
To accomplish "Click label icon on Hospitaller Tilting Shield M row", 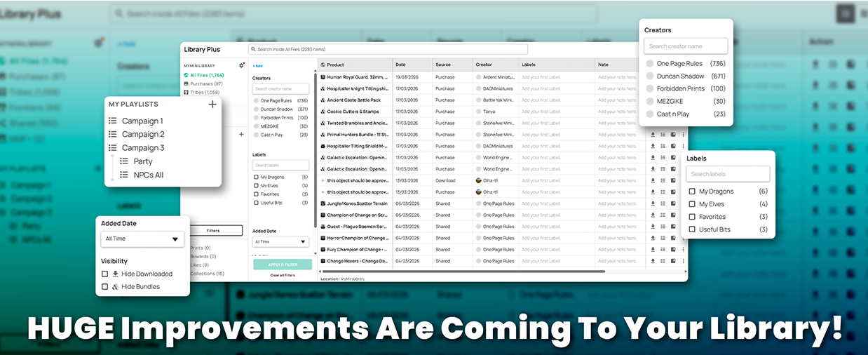I will pyautogui.click(x=673, y=146).
